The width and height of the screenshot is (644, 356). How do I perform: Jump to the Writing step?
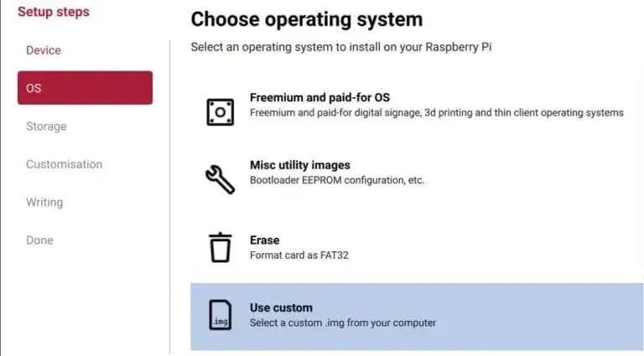point(44,202)
